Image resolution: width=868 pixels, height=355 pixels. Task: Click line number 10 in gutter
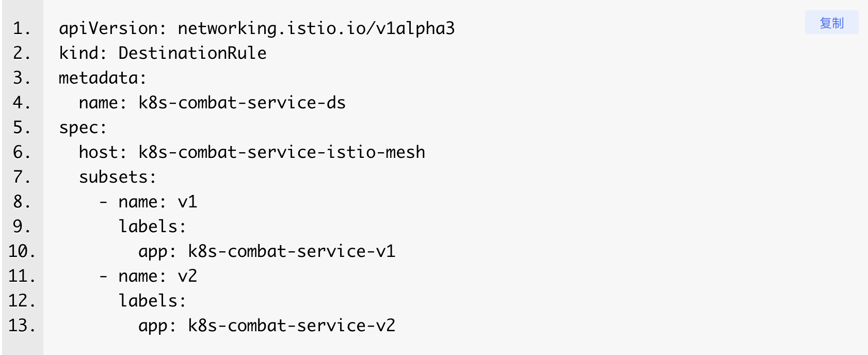(x=22, y=251)
